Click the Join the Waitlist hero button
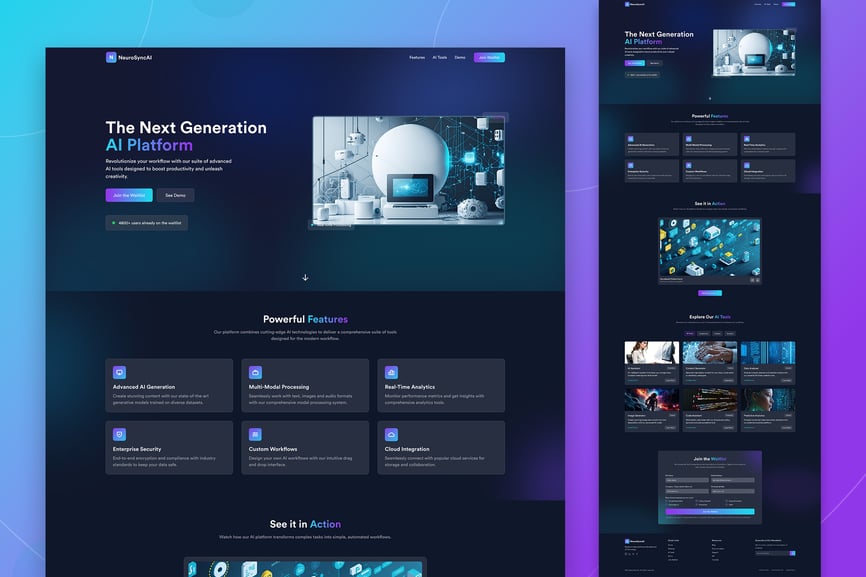The image size is (866, 577). click(129, 195)
